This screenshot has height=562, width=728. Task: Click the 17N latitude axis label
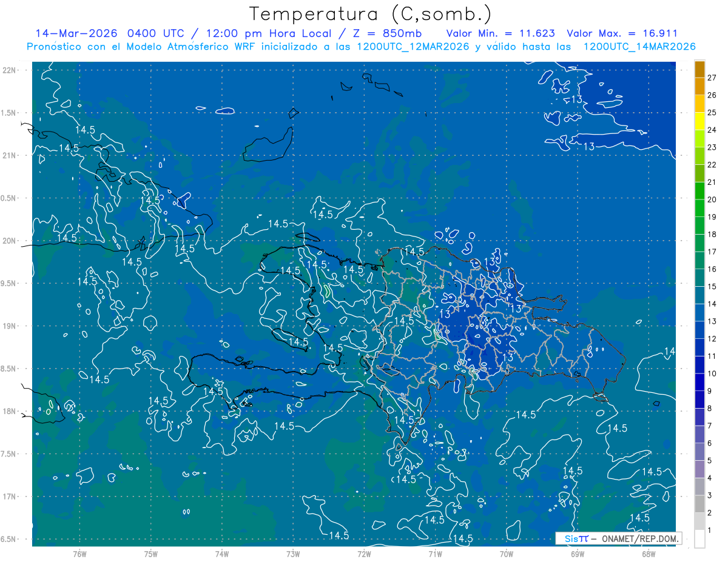(10, 497)
